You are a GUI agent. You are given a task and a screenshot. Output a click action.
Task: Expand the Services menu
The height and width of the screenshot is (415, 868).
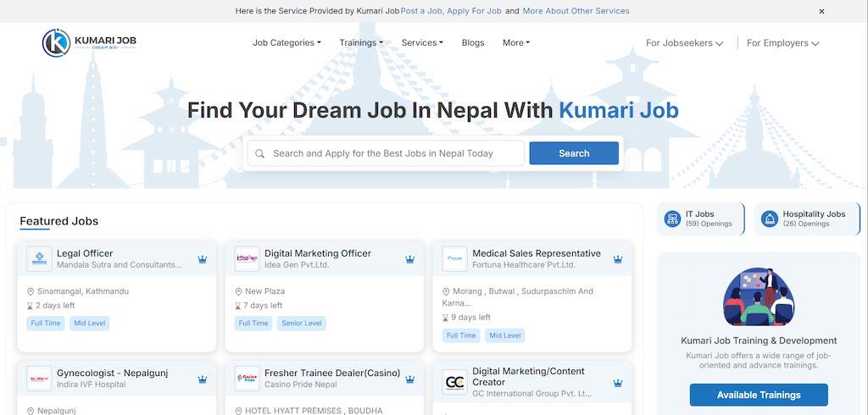click(422, 43)
